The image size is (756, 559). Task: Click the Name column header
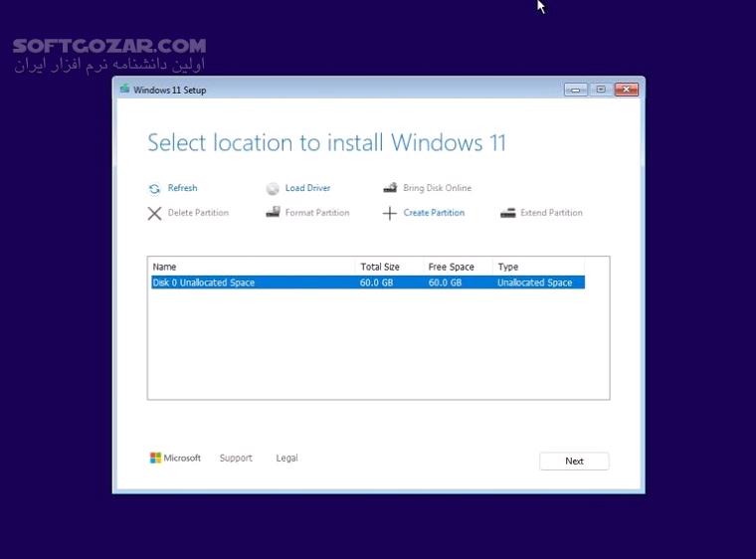(253, 267)
